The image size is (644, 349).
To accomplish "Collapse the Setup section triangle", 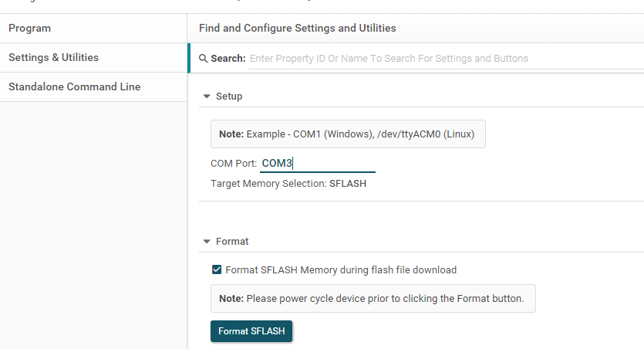I will (207, 97).
